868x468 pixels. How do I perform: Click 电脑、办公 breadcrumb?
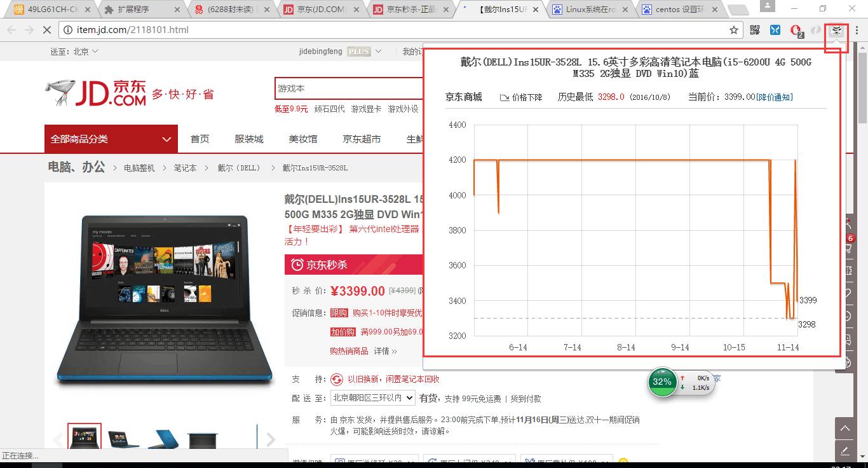(76, 167)
